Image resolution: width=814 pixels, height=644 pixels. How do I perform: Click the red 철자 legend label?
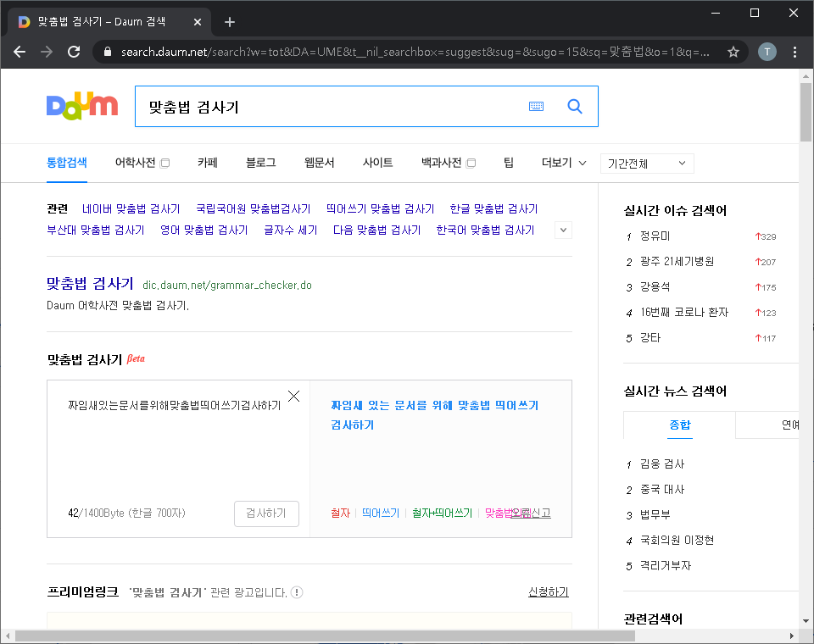pyautogui.click(x=341, y=513)
